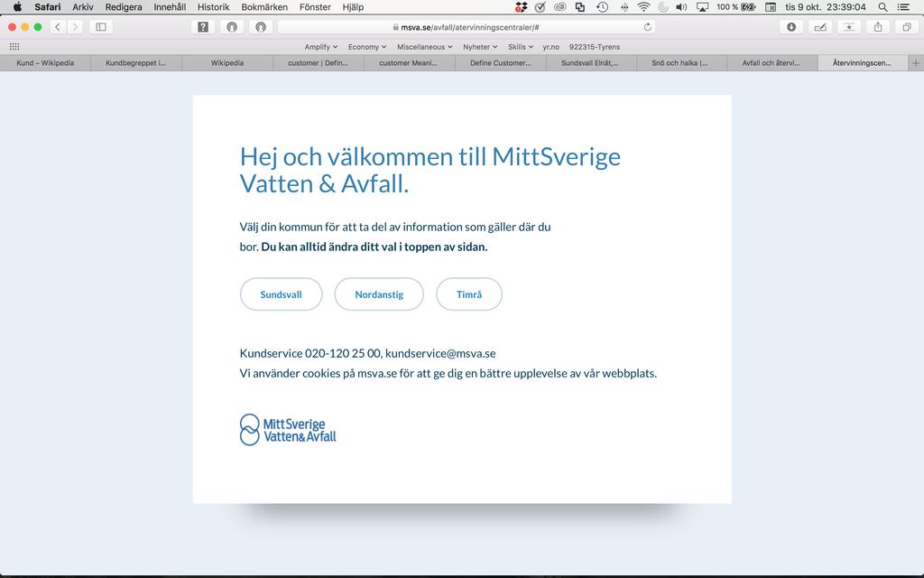924x578 pixels.
Task: Open the Share menu icon
Action: [x=878, y=27]
